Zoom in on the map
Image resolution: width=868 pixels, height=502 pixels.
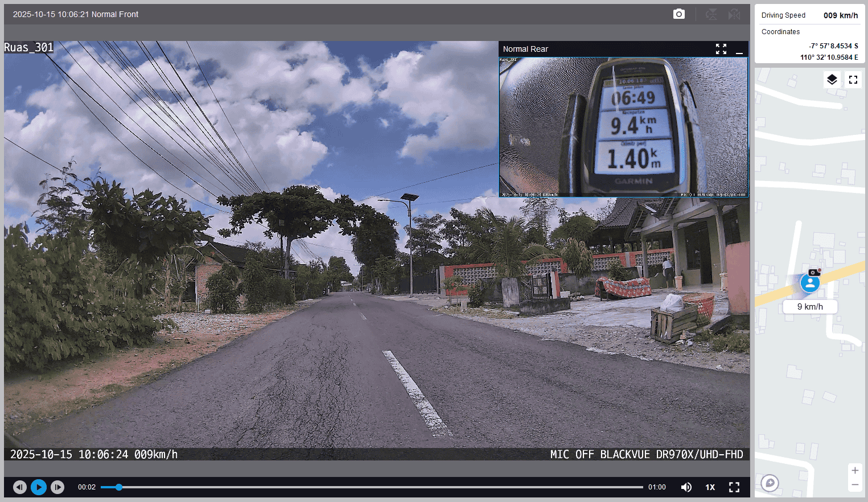(x=854, y=471)
